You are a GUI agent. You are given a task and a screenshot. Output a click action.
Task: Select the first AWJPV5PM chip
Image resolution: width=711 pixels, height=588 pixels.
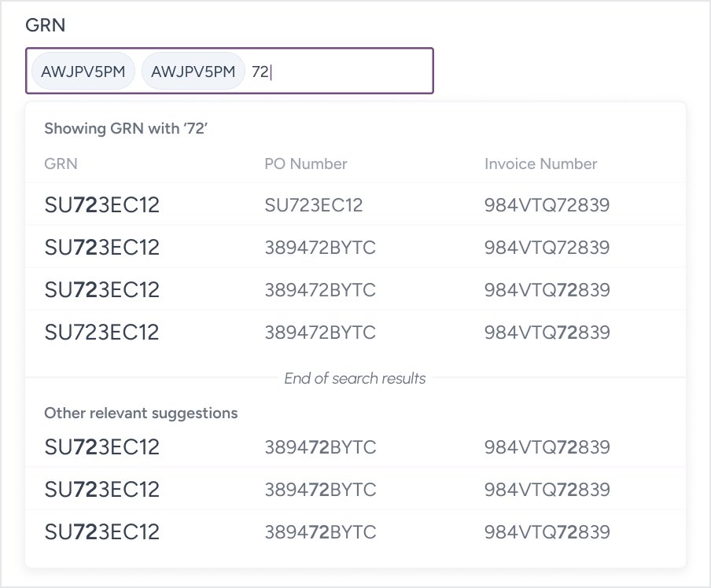[83, 72]
